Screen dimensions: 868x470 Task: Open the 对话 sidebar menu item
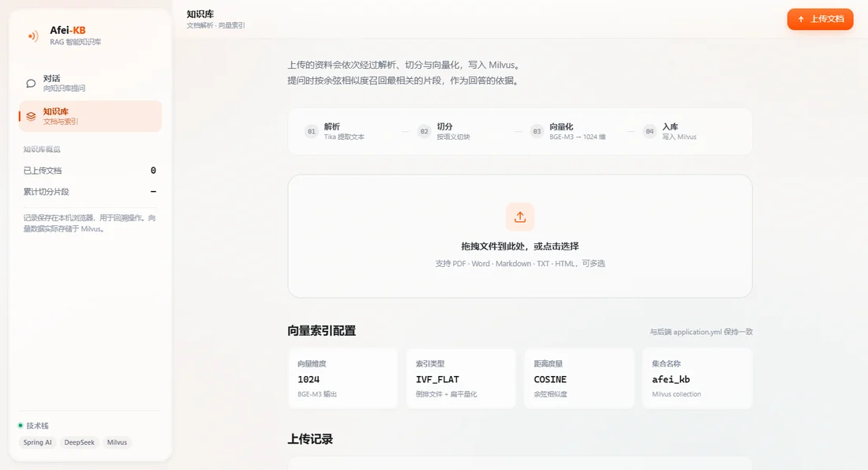[x=90, y=83]
